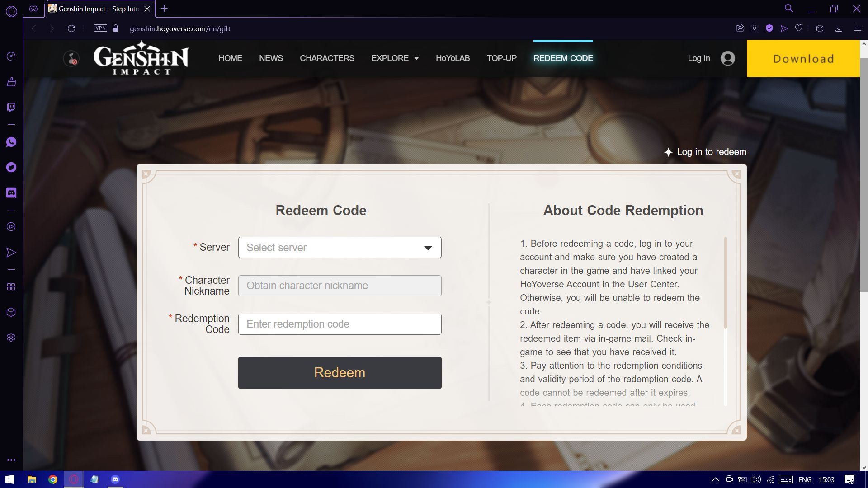Click the Log In button top right
The width and height of the screenshot is (868, 488).
pyautogui.click(x=698, y=58)
